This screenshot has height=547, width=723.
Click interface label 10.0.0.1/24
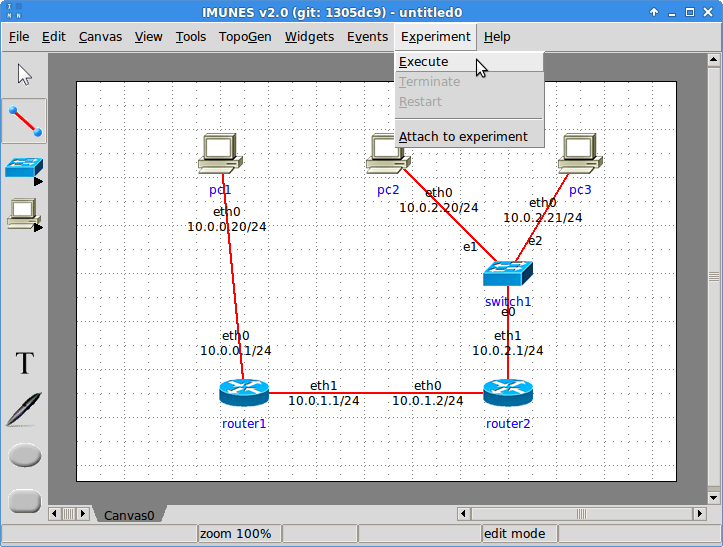(x=236, y=351)
